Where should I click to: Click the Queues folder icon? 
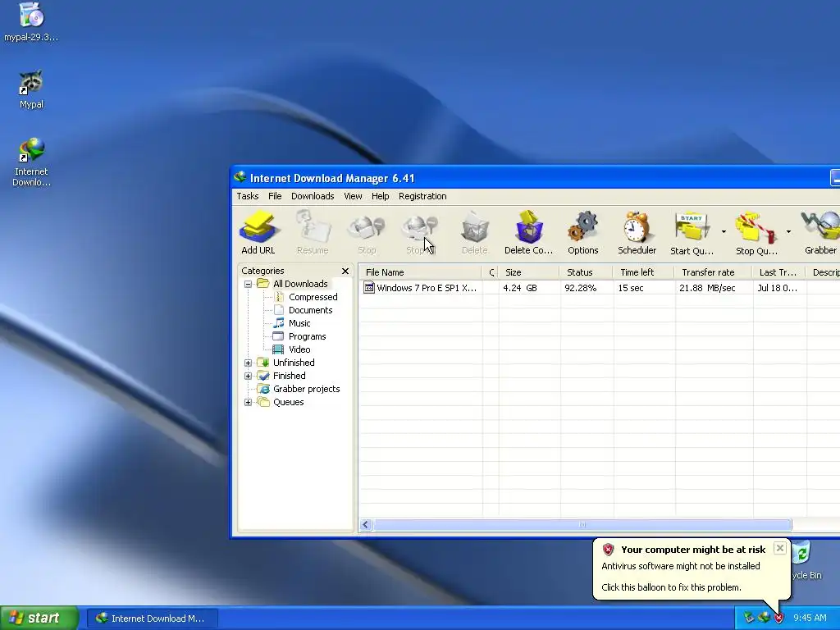point(263,402)
